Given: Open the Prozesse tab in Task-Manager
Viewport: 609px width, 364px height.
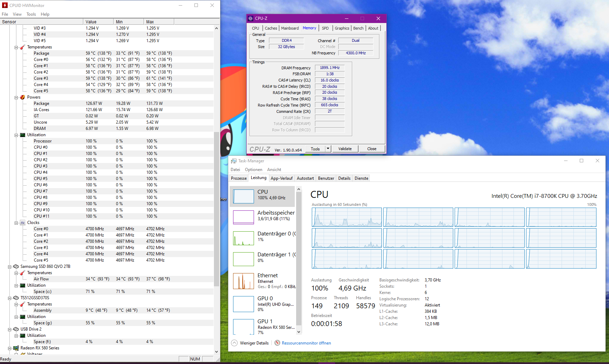Looking at the screenshot, I should pos(239,178).
